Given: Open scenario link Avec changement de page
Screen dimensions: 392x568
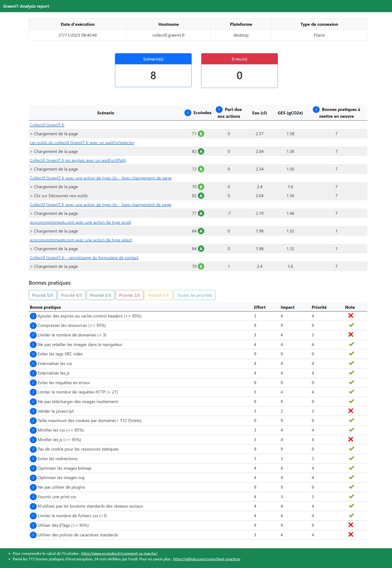Looking at the screenshot, I should click(101, 178).
